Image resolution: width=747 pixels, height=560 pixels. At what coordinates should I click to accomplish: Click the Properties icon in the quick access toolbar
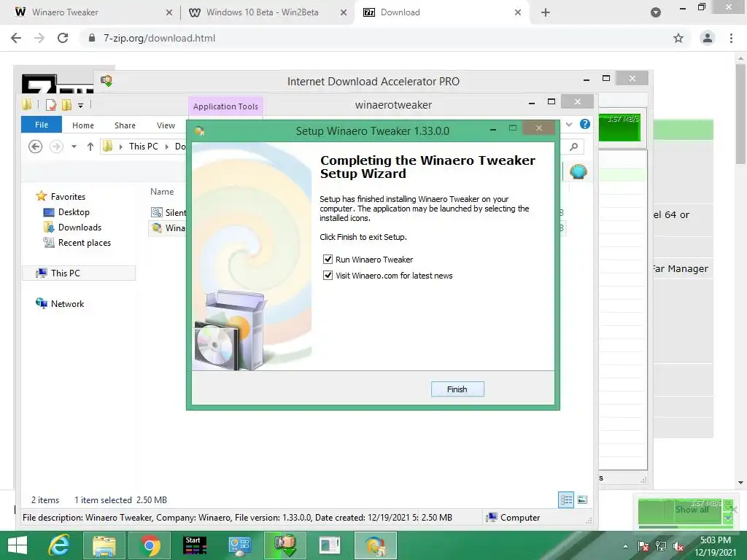click(x=51, y=105)
